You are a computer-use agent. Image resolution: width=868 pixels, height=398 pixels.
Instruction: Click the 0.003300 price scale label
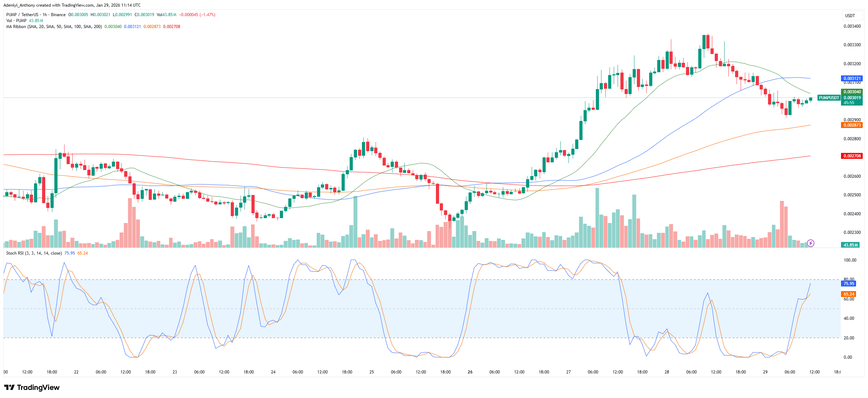point(852,45)
